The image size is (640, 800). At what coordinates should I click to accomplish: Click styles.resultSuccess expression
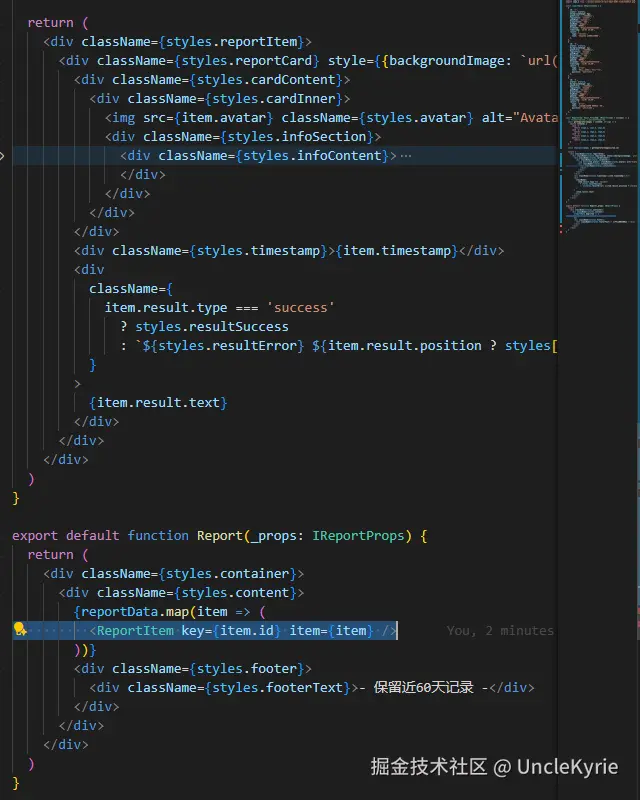212,327
